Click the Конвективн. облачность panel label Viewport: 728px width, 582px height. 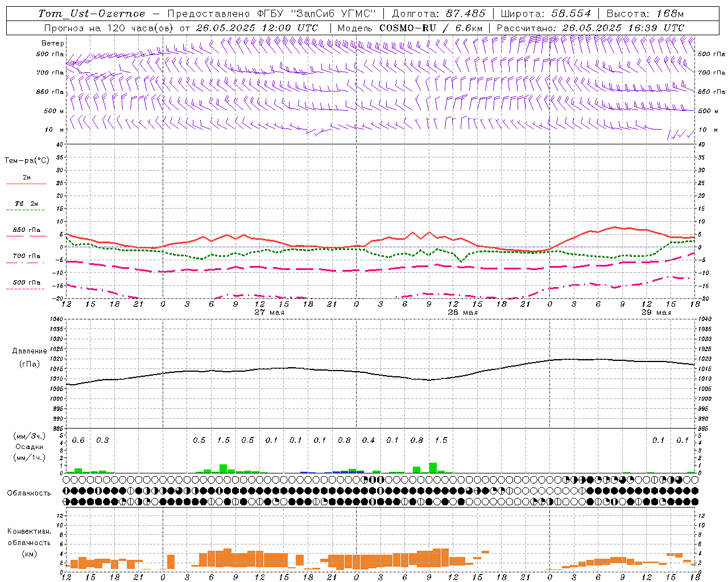[x=29, y=537]
